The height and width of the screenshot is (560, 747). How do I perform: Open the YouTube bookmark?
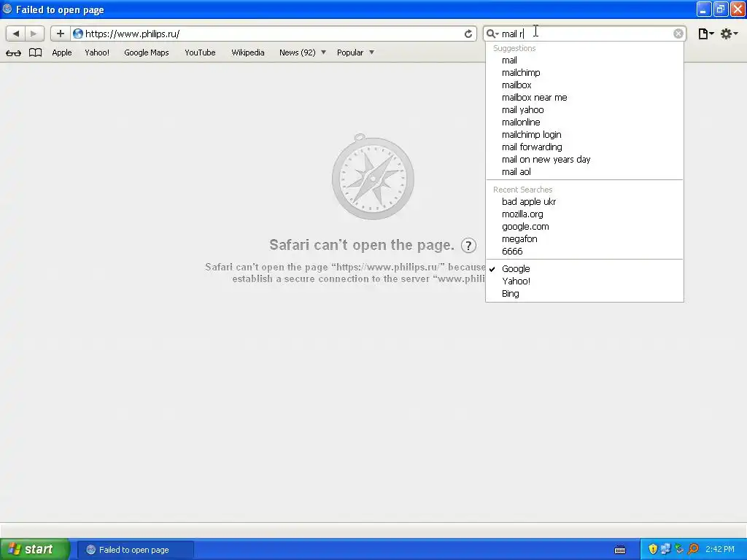[200, 52]
